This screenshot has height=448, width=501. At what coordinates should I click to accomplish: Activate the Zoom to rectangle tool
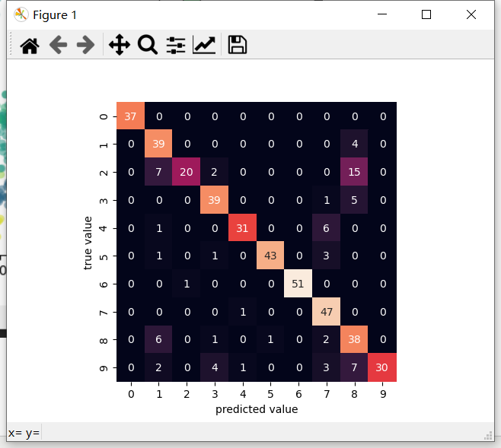click(x=147, y=45)
